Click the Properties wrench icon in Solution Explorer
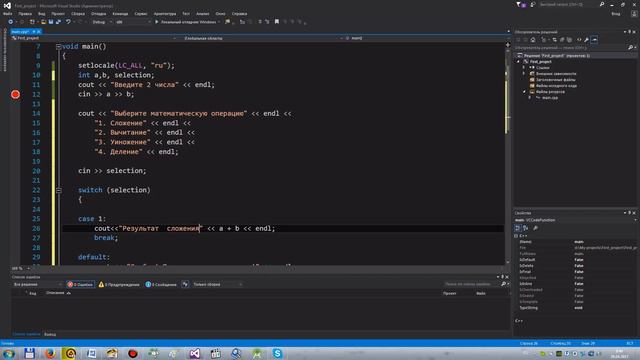 coord(587,40)
